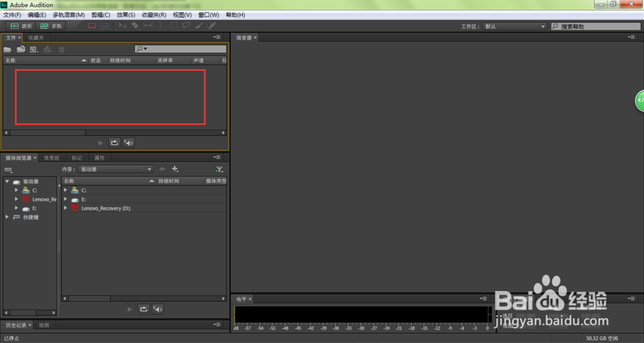
Task: Close the 文件 tab
Action: pos(19,37)
